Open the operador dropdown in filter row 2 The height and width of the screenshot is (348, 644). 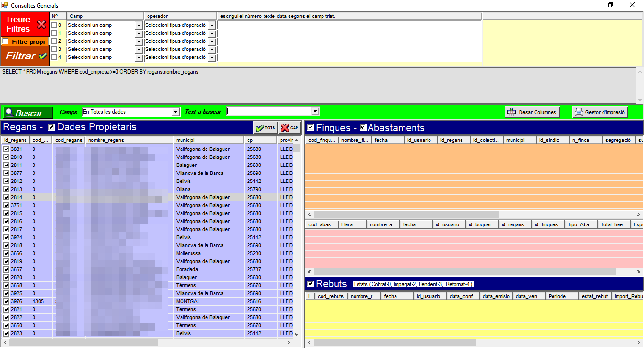coord(212,41)
